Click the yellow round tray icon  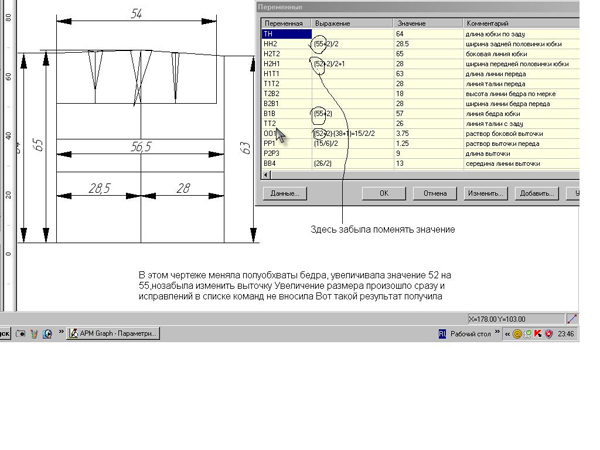click(517, 334)
